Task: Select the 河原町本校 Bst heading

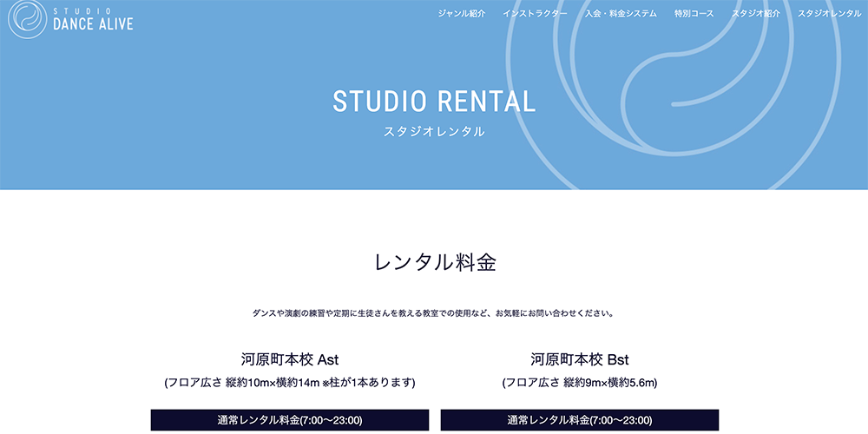Action: pos(580,358)
